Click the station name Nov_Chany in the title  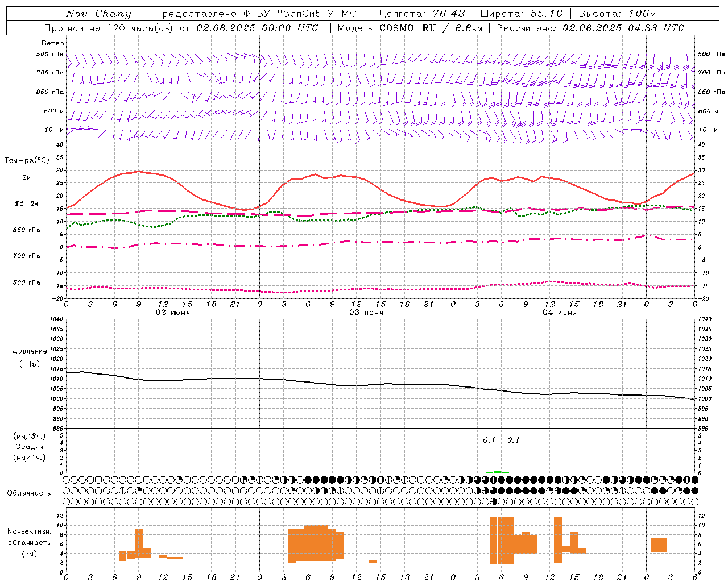[x=98, y=14]
